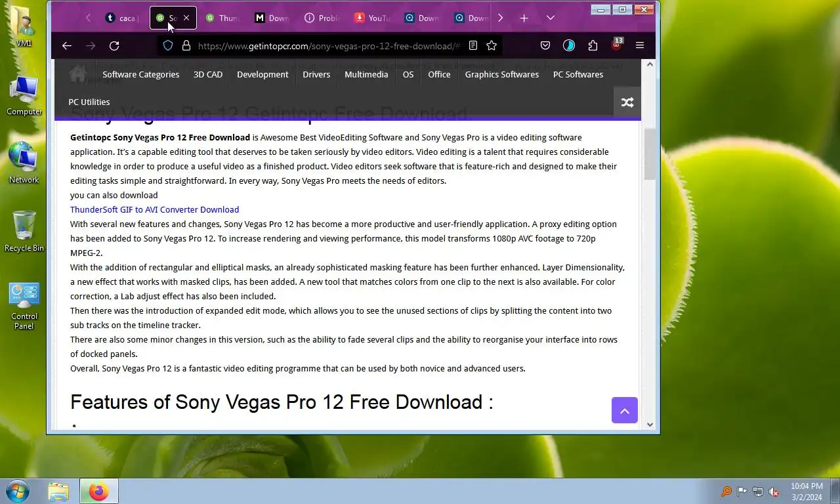Open the Office category
Screen dimensions: 840x504
pos(439,74)
